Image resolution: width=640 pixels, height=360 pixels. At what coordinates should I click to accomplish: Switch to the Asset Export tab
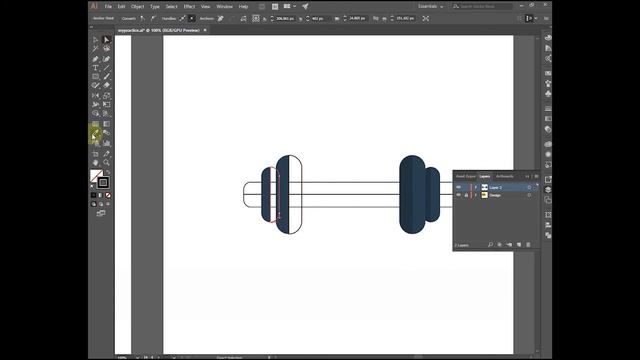pos(465,176)
